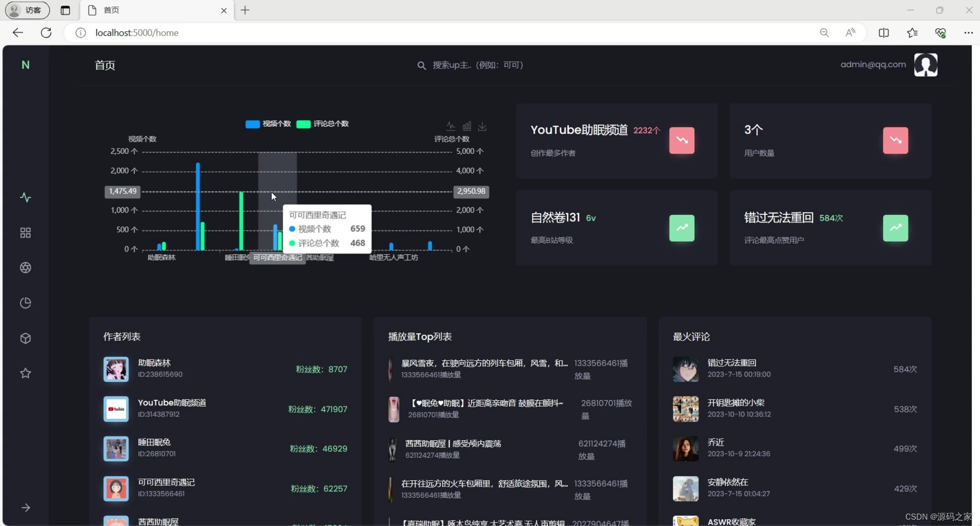The width and height of the screenshot is (980, 526).
Task: Open the pie chart sidebar icon
Action: pos(25,303)
